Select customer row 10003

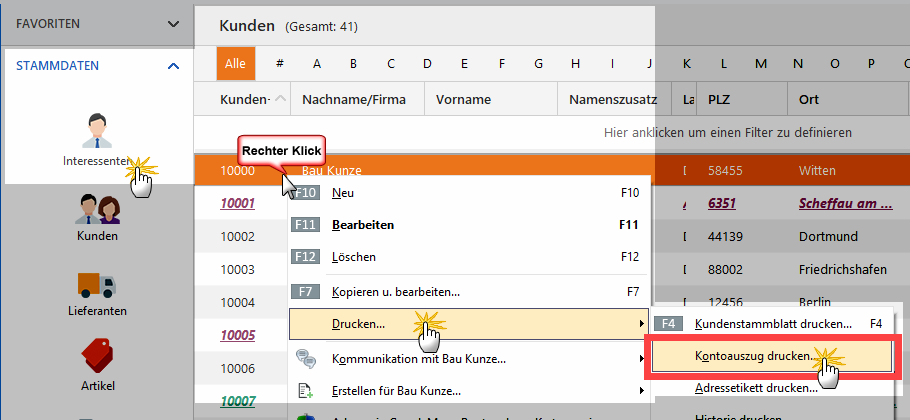pos(237,270)
